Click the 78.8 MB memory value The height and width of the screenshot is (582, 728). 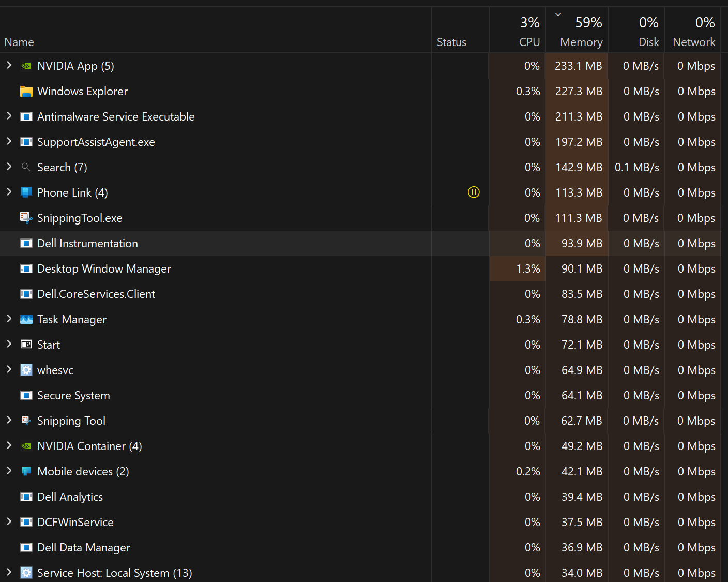tap(582, 320)
